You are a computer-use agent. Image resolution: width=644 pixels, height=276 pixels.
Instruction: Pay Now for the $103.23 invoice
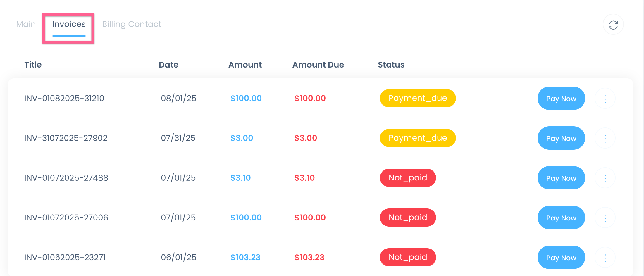click(561, 258)
